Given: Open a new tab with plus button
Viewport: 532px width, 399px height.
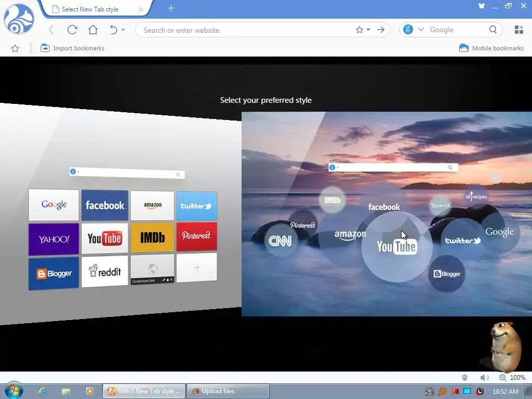Looking at the screenshot, I should click(x=171, y=8).
